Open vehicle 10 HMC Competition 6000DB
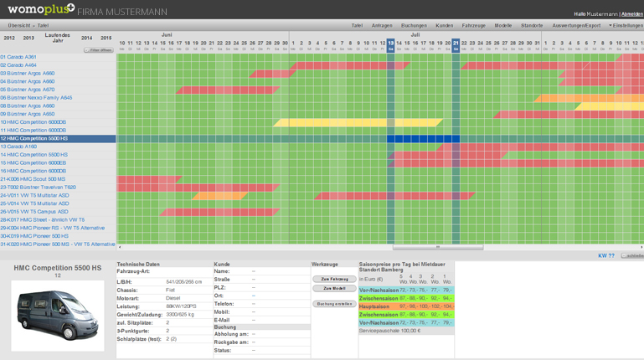Image resolution: width=644 pixels, height=360 pixels. pyautogui.click(x=33, y=122)
